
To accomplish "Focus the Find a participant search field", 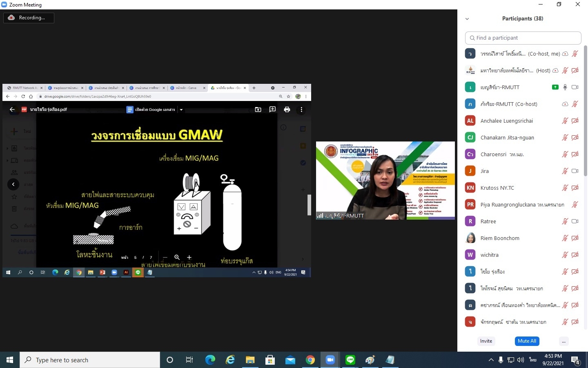I will tap(523, 38).
